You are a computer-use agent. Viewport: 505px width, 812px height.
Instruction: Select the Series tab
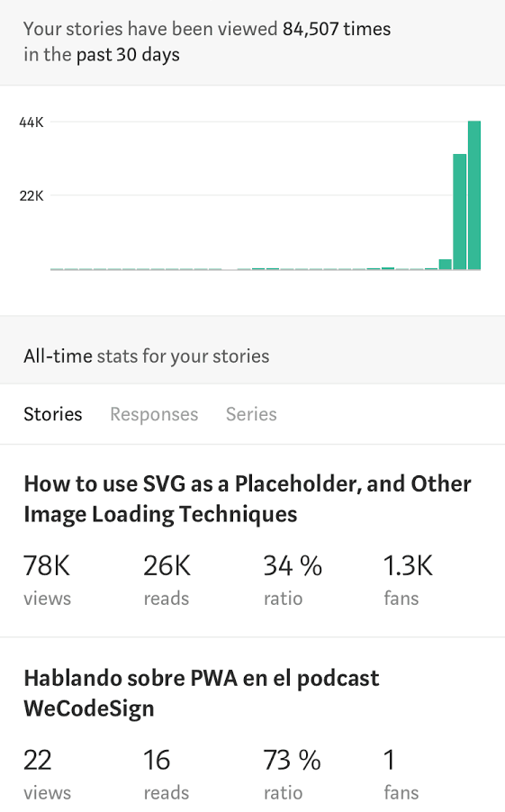(x=251, y=414)
